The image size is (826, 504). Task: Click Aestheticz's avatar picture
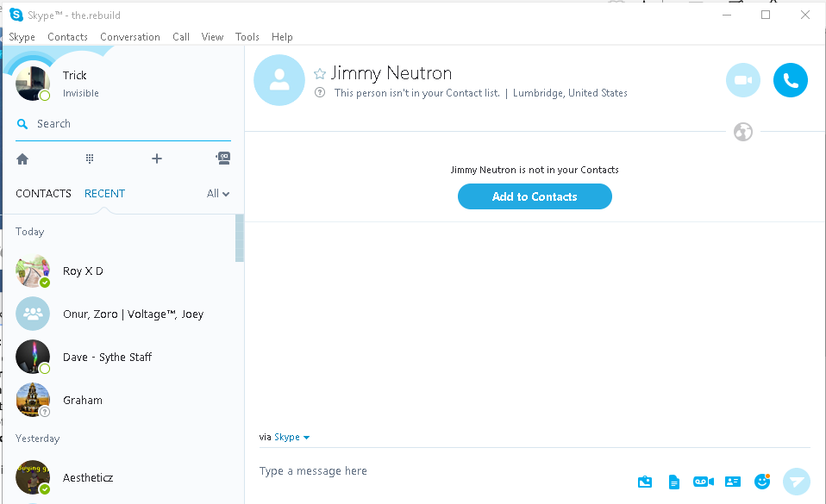tap(33, 477)
